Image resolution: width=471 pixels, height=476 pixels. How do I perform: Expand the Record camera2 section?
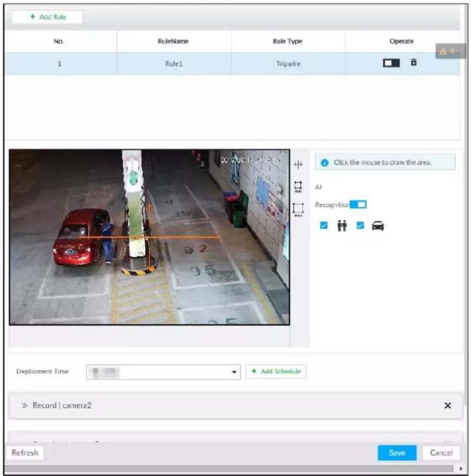(25, 405)
